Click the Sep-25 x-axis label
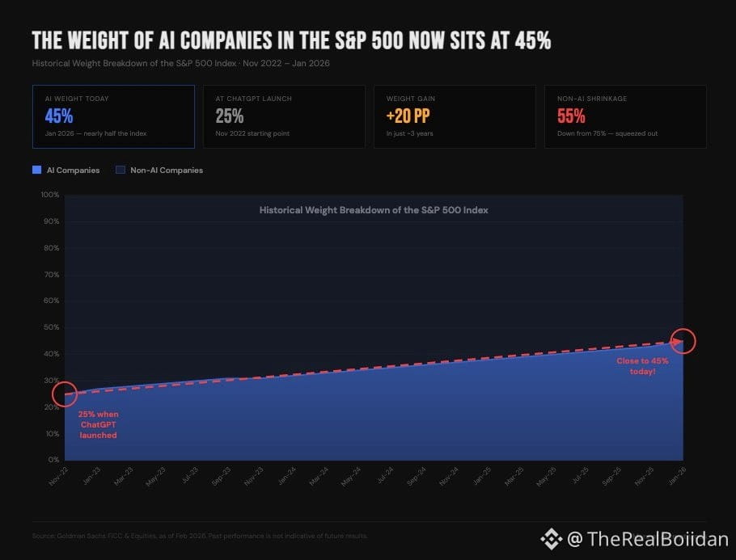 [x=611, y=477]
